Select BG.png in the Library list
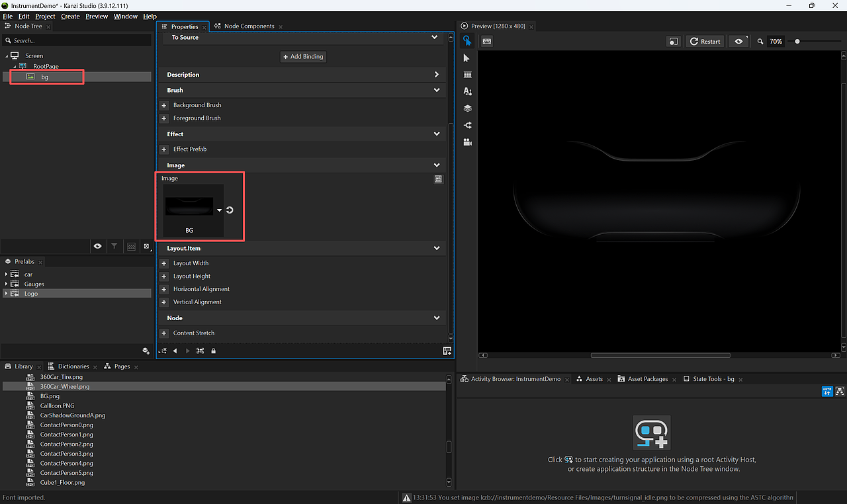The width and height of the screenshot is (847, 504). pos(50,396)
